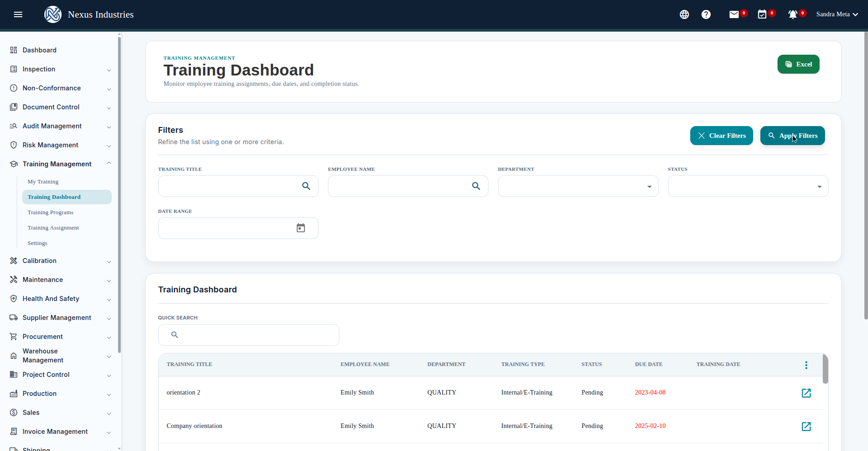Click the Date Range input field
The width and height of the screenshot is (868, 451).
(x=238, y=228)
